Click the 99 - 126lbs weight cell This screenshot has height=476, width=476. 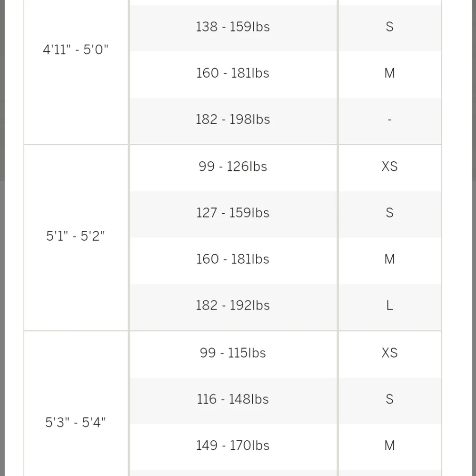click(233, 168)
